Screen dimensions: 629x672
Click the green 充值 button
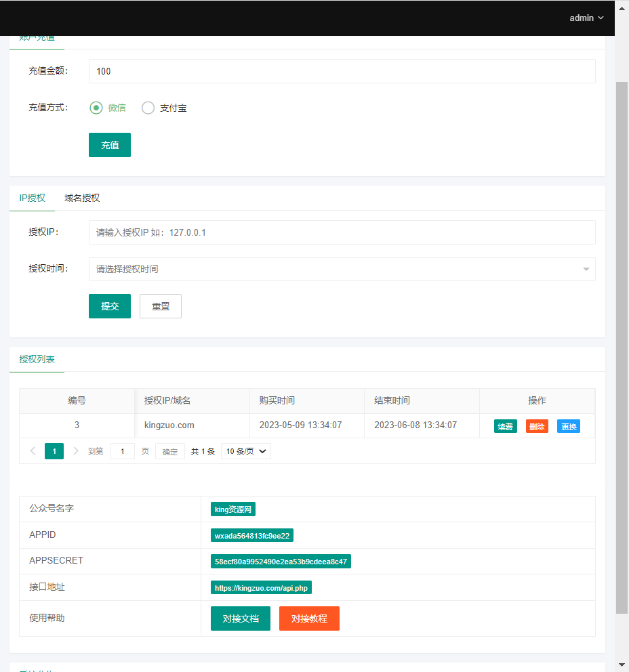click(x=110, y=145)
